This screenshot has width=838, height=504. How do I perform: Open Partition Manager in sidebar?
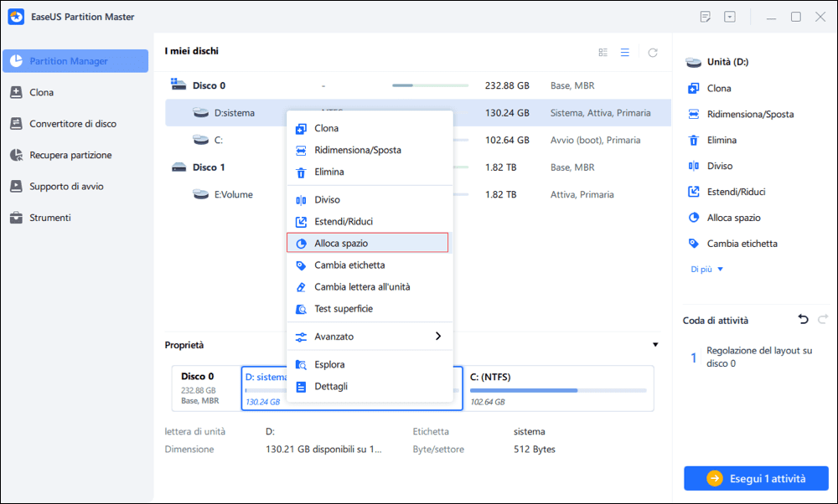point(75,61)
